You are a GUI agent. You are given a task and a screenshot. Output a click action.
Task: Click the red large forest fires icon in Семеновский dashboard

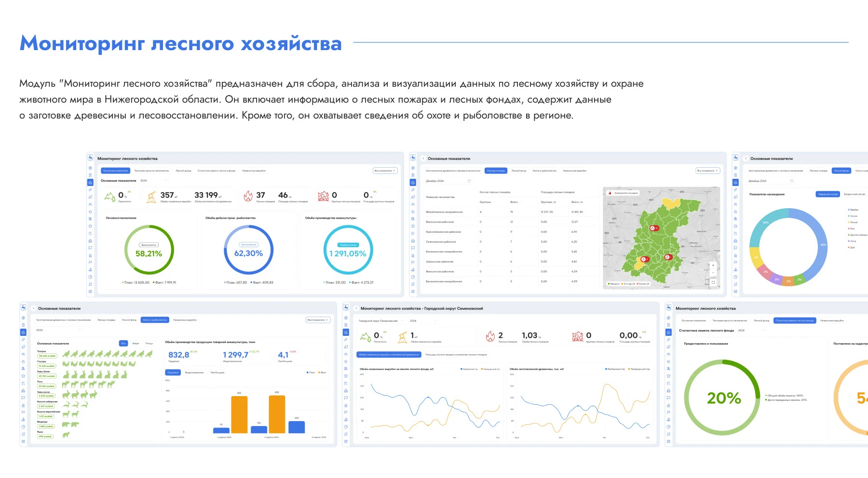577,337
